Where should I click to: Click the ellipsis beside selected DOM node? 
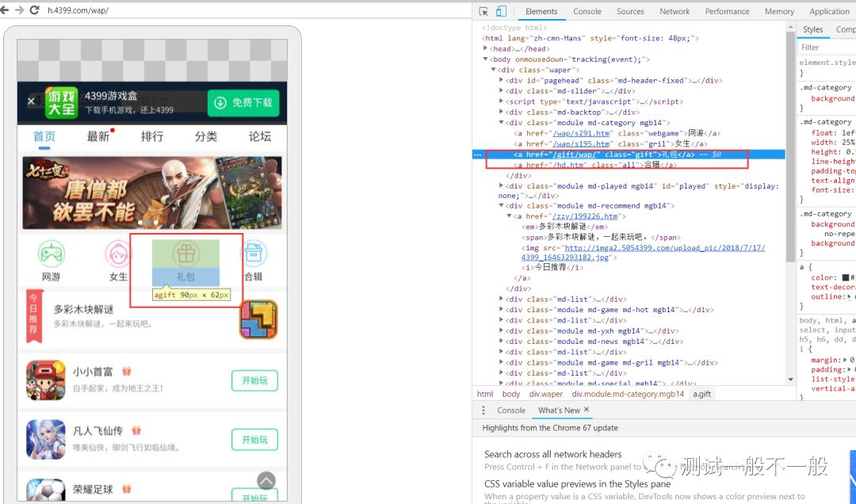pos(478,155)
